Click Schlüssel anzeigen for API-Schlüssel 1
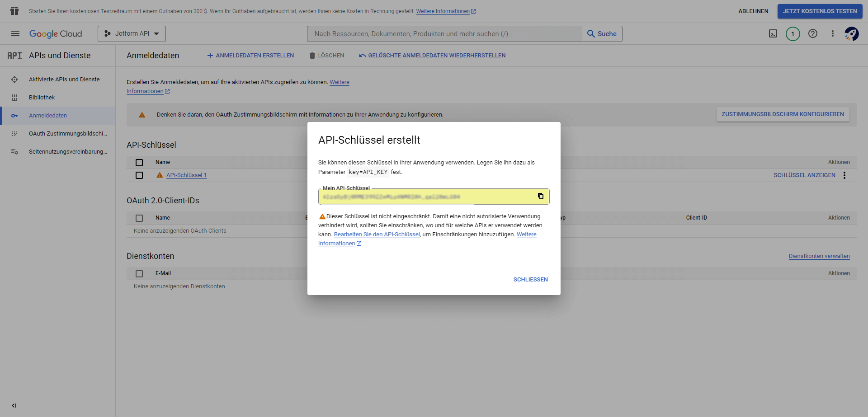Image resolution: width=868 pixels, height=417 pixels. point(804,175)
